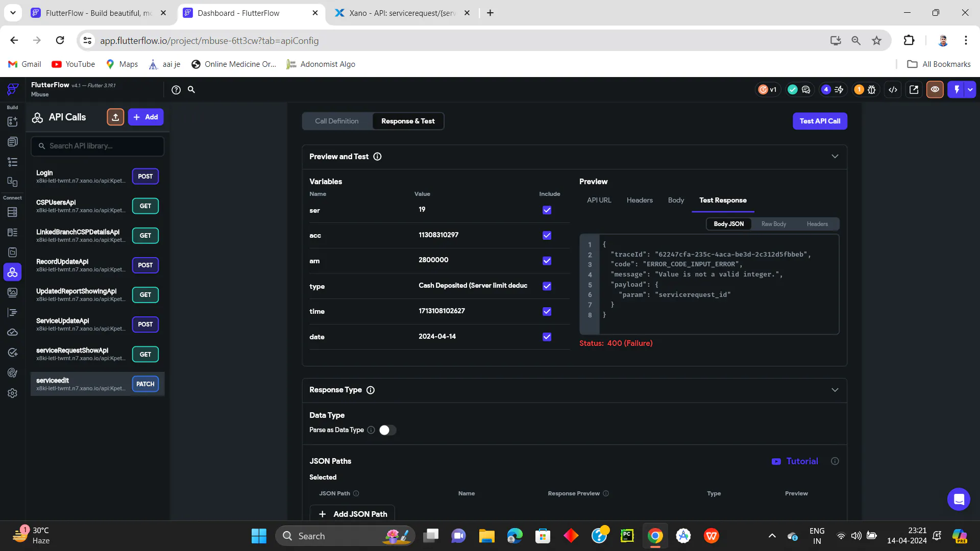
Task: Click the Search API library field
Action: pyautogui.click(x=97, y=146)
